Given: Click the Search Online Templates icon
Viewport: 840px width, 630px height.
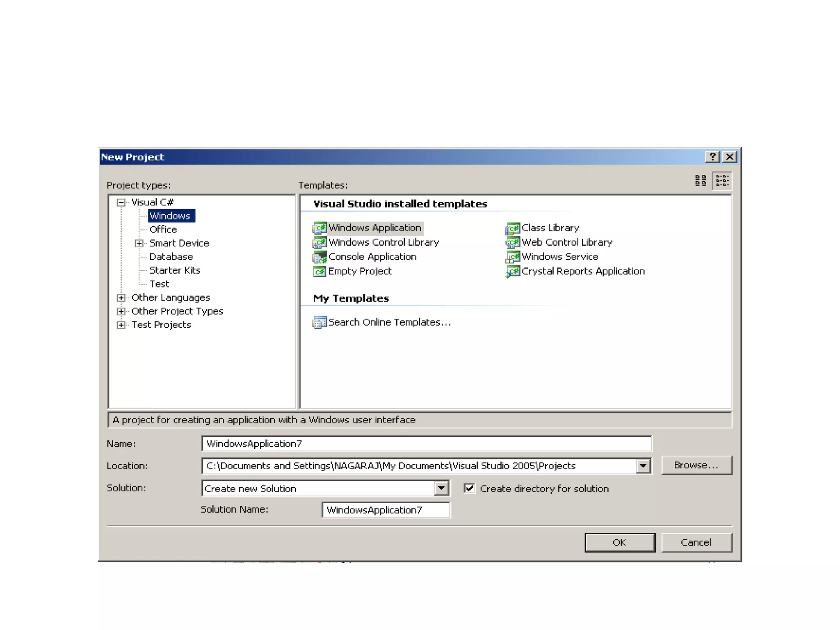Looking at the screenshot, I should point(320,322).
